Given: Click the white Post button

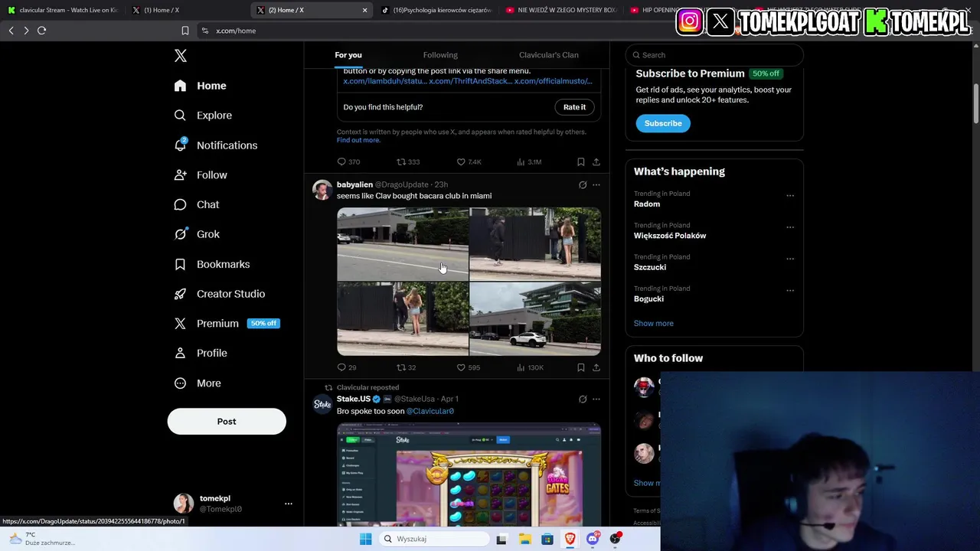Looking at the screenshot, I should coord(227,422).
